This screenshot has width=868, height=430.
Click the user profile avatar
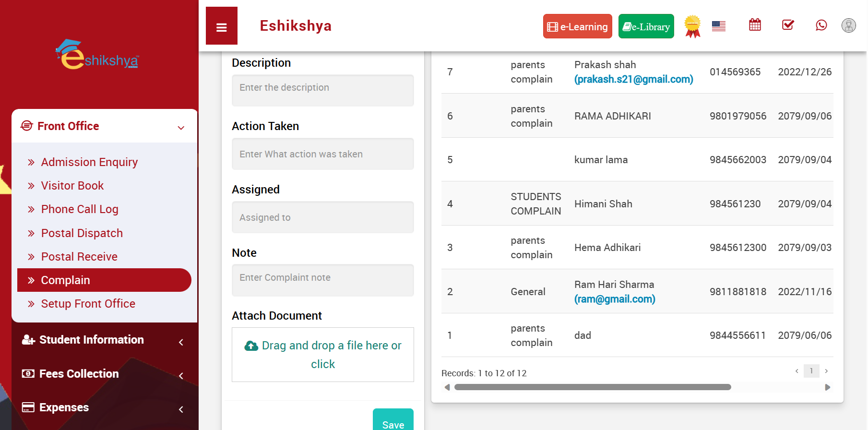pos(848,25)
